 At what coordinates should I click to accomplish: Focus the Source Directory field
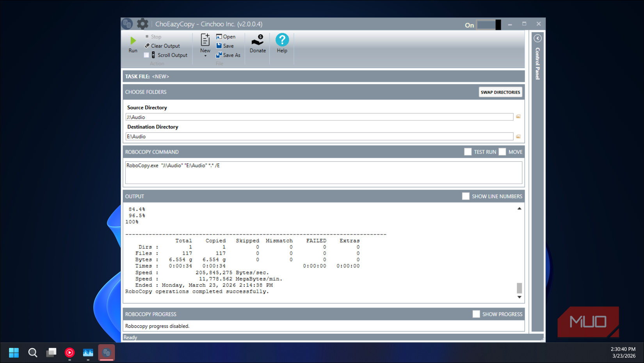319,117
